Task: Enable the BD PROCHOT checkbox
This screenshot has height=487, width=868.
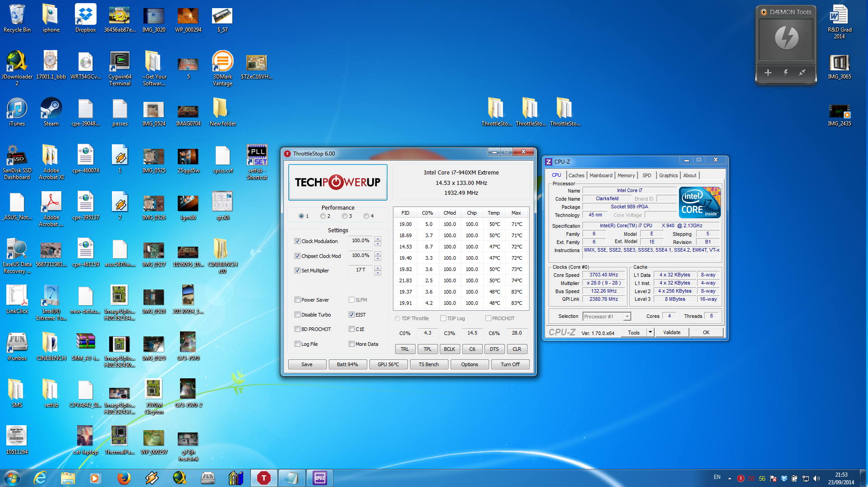Action: [297, 329]
